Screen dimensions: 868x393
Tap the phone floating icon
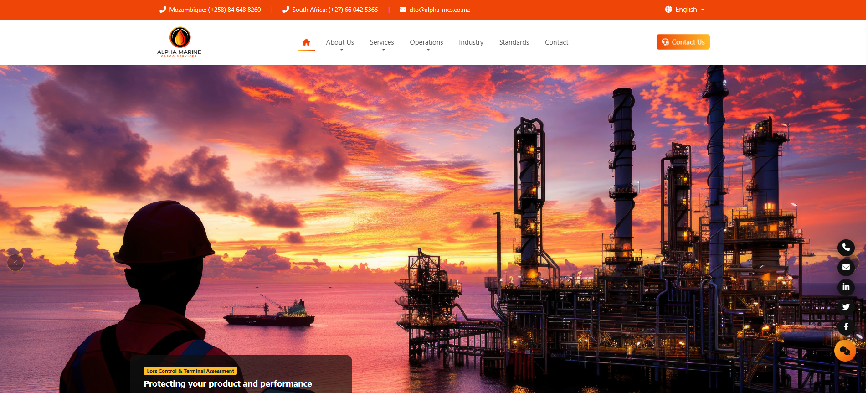click(x=846, y=248)
